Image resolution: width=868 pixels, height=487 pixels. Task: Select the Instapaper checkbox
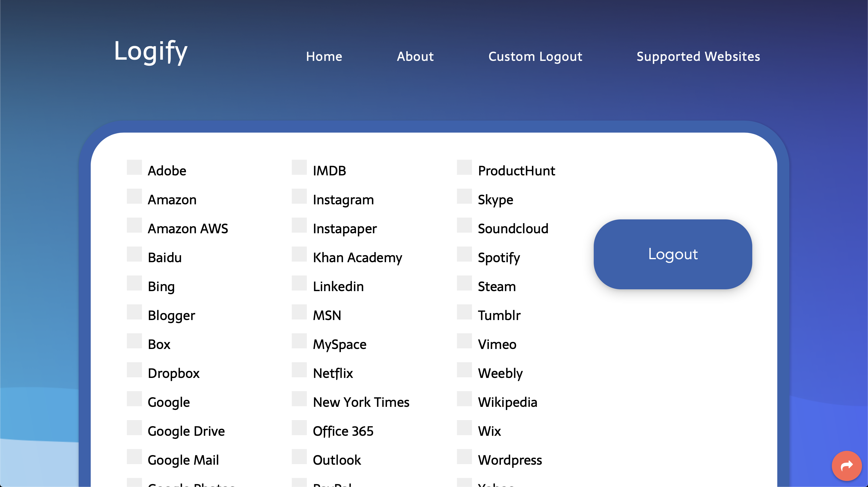pyautogui.click(x=299, y=225)
